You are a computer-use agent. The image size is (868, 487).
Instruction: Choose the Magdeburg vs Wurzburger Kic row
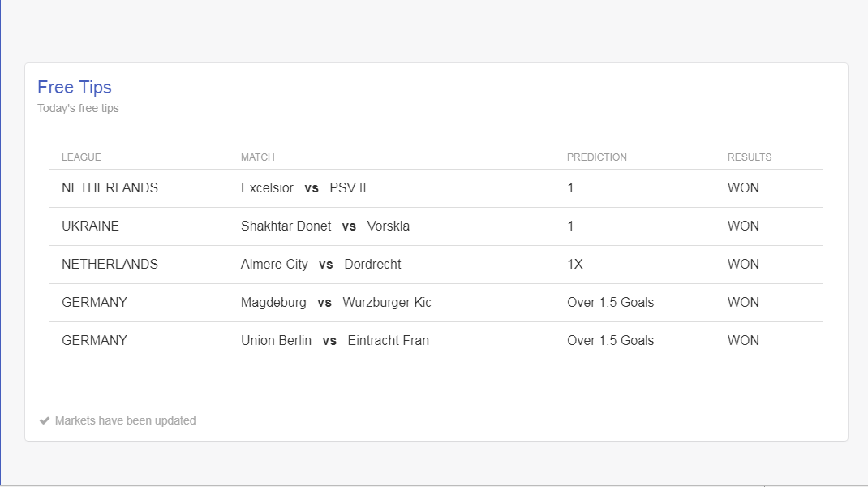[x=436, y=303]
